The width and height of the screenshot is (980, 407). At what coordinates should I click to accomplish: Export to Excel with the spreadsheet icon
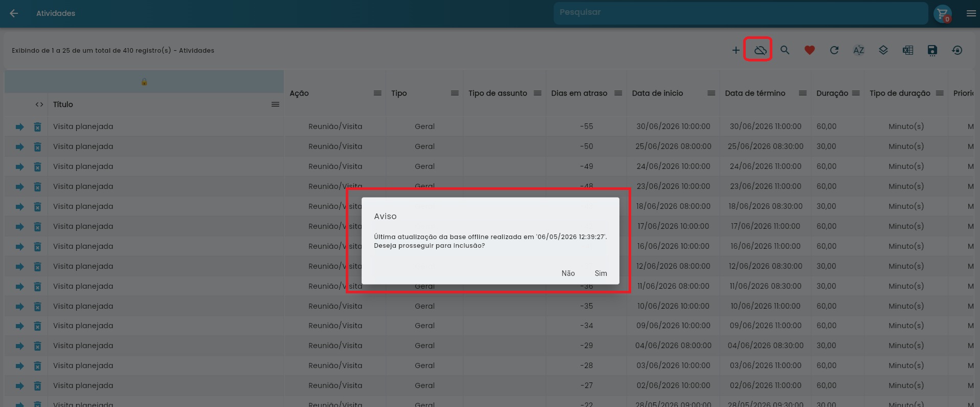(x=907, y=50)
